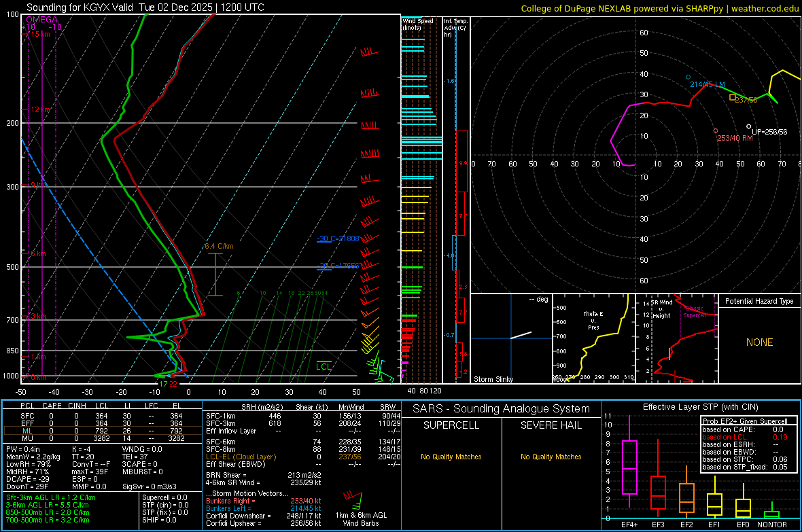Click the surface temperature value 22
The height and width of the screenshot is (532, 802).
(x=173, y=384)
